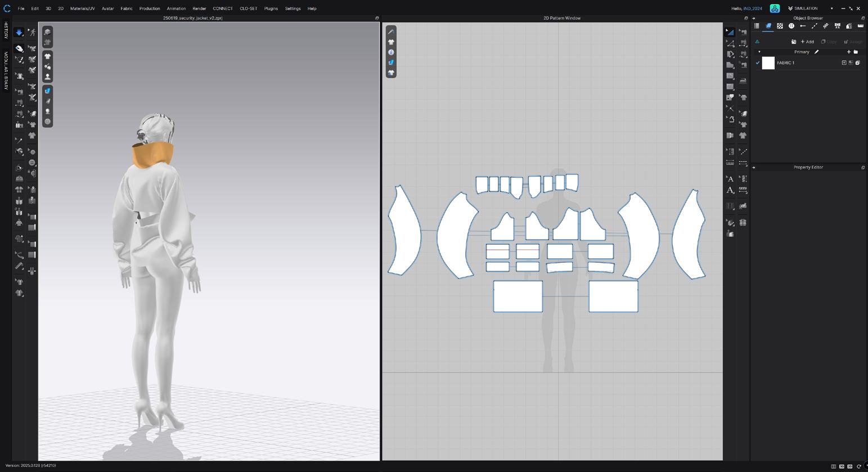
Task: Open the Graphic checkerboard tab in Object Browser
Action: (x=780, y=26)
